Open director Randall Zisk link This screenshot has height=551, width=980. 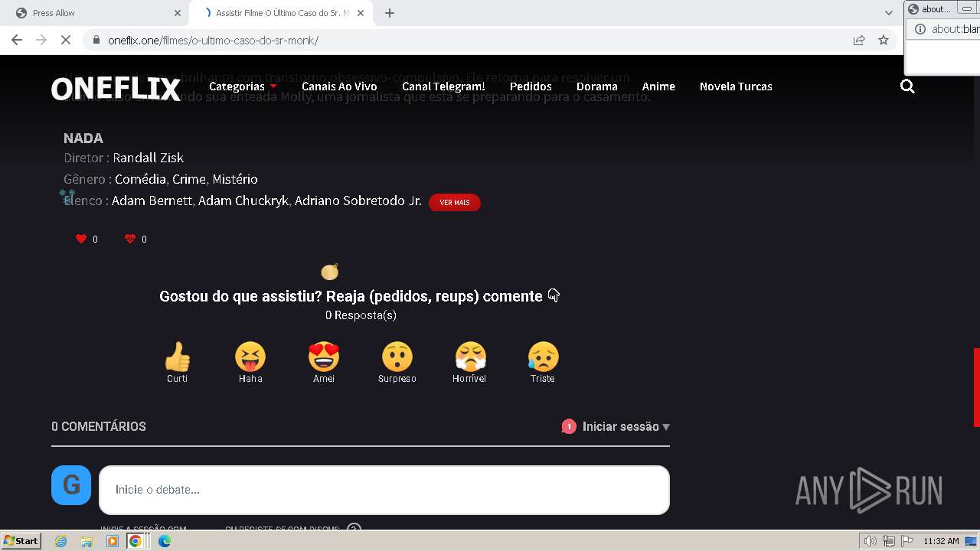point(148,158)
